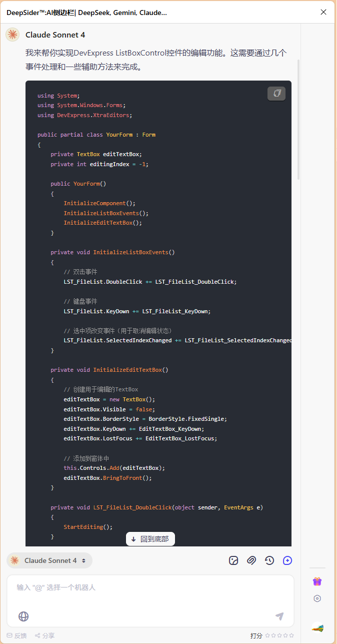Start a new chat with the plus icon
This screenshot has height=644, width=337.
click(287, 560)
